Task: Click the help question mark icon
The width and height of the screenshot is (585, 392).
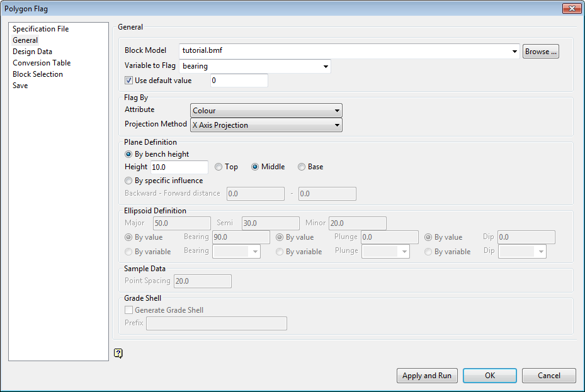Action: click(118, 354)
